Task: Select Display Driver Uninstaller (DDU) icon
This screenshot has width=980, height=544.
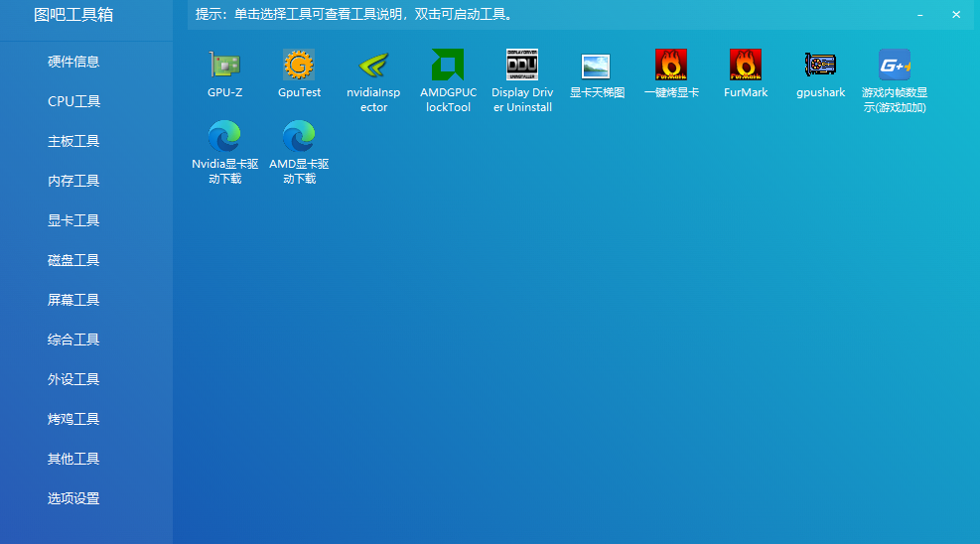Action: 522,65
